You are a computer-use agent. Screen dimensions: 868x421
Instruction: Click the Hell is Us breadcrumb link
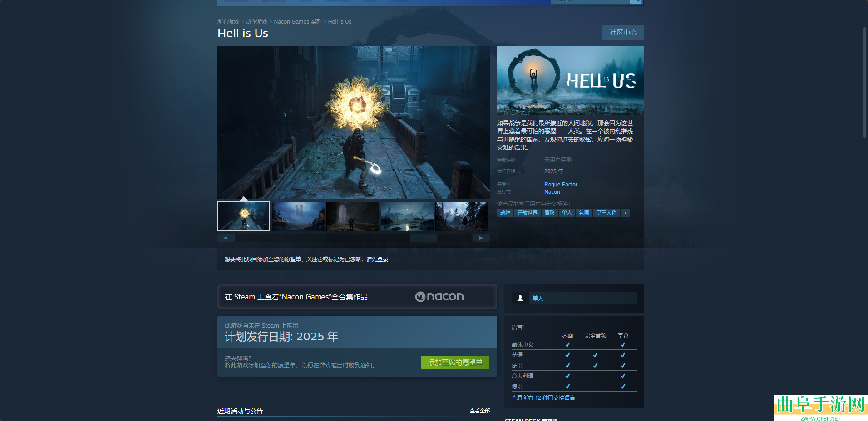pos(340,22)
